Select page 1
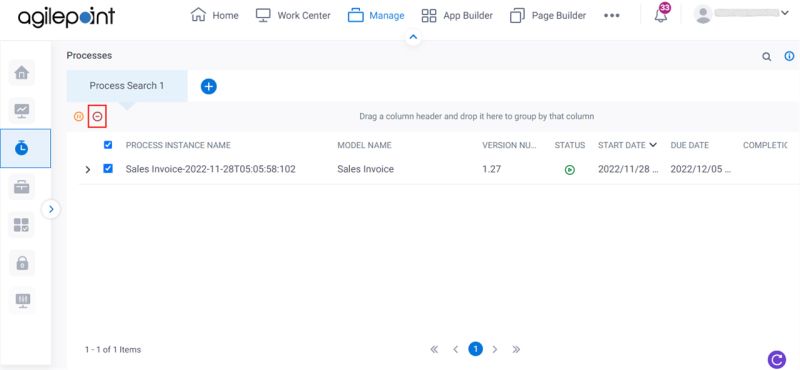The width and height of the screenshot is (800, 370). click(x=476, y=349)
